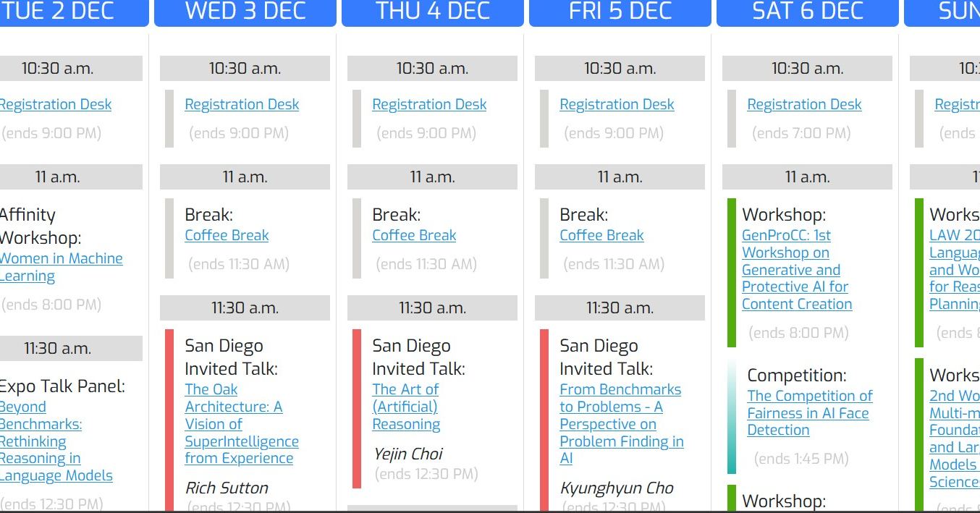Click Thursday's Coffee Break link
The width and height of the screenshot is (980, 513).
414,235
